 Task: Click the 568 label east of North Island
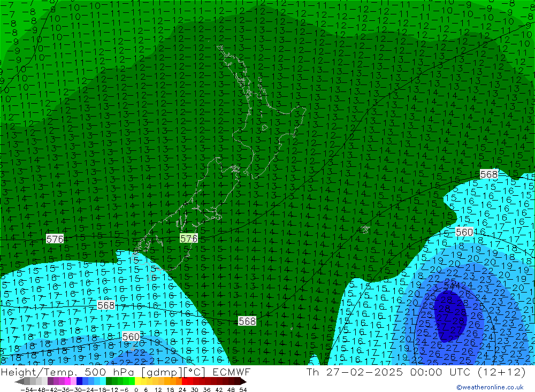click(x=488, y=174)
